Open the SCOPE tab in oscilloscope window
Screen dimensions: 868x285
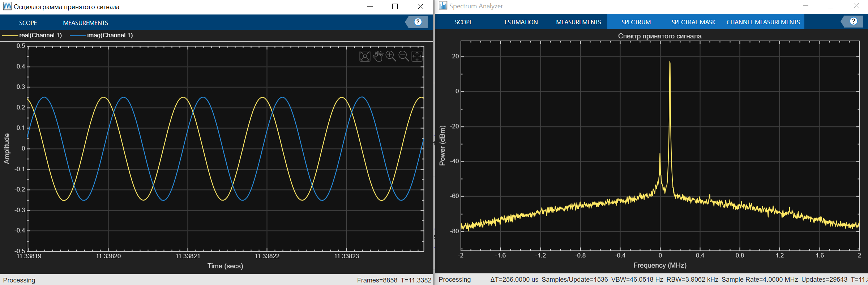28,23
